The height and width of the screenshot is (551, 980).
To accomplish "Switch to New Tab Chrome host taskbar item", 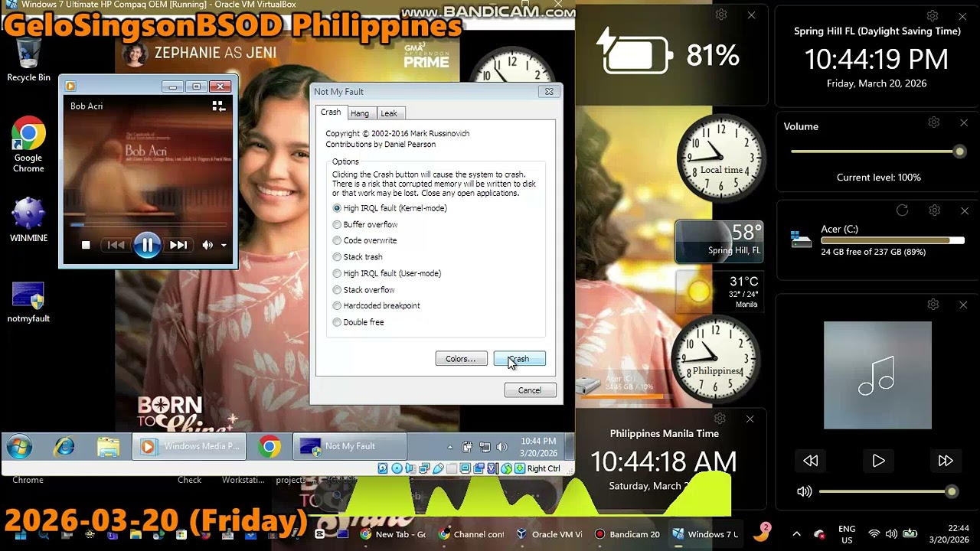I will click(x=392, y=534).
